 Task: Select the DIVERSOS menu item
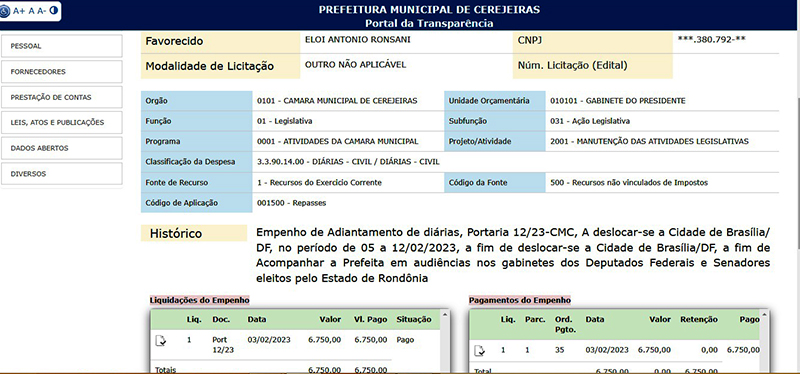[62, 173]
